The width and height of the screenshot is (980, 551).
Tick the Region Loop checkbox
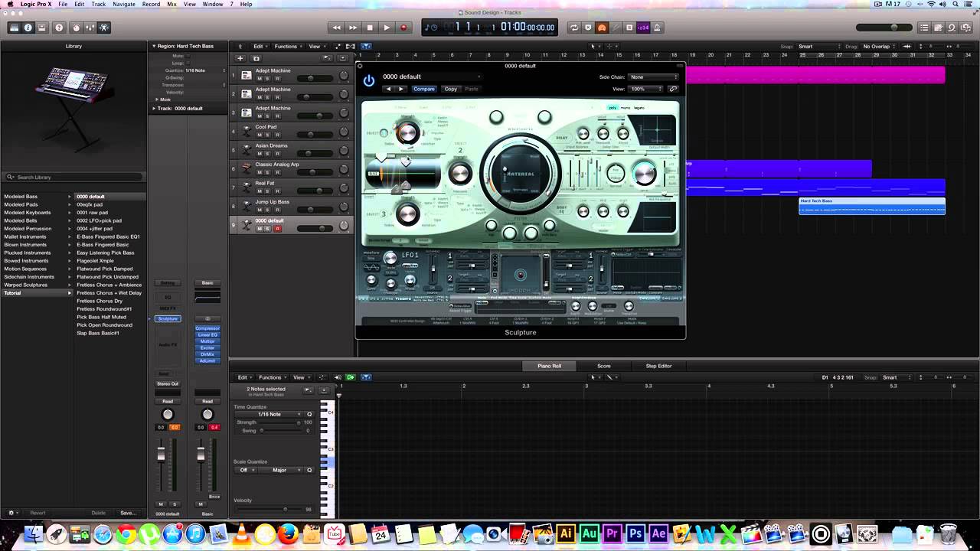point(188,63)
